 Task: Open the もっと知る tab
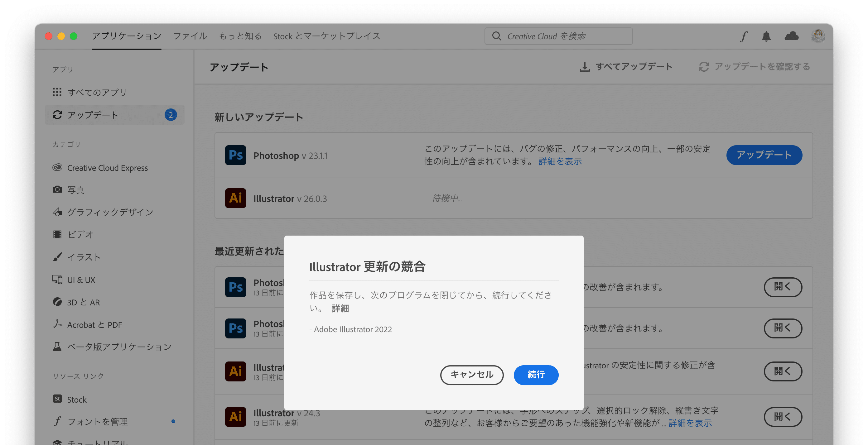pos(240,36)
